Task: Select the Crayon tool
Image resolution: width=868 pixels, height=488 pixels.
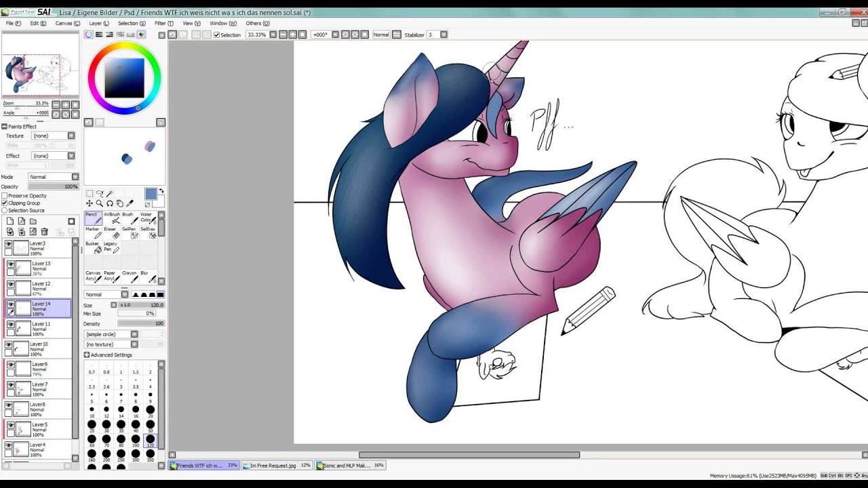Action: pyautogui.click(x=130, y=277)
